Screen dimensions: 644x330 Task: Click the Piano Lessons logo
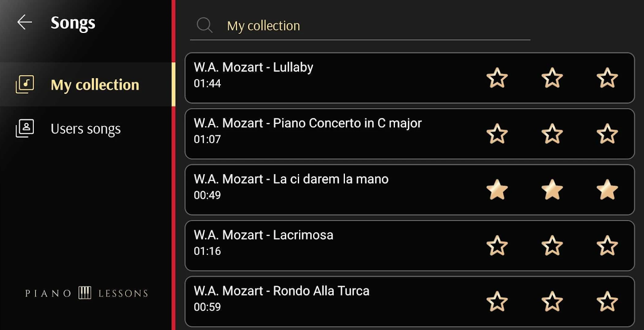point(86,293)
